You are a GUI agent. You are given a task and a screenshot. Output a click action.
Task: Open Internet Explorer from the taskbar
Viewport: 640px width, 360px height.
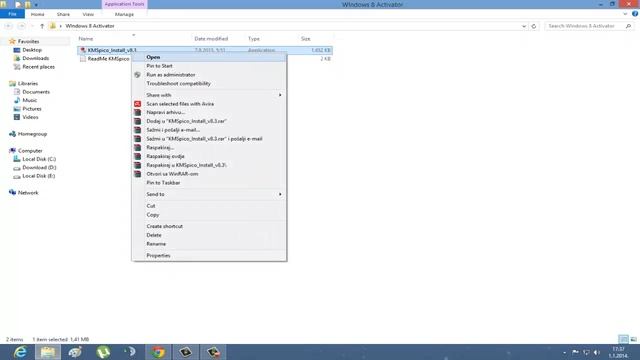click(20, 351)
